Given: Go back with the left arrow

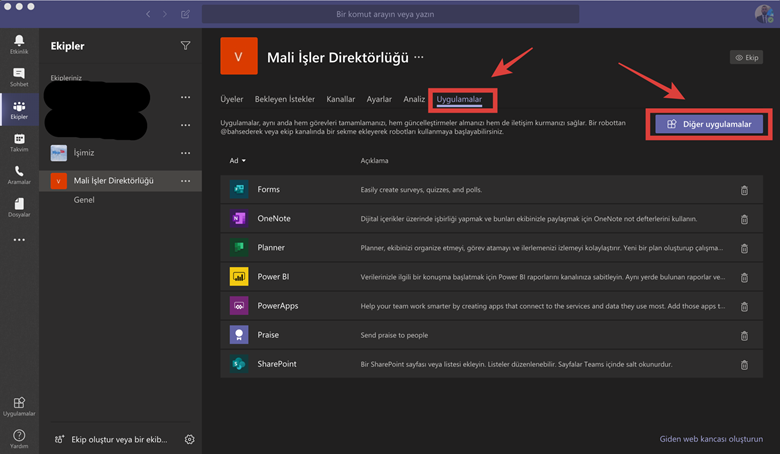Looking at the screenshot, I should click(x=148, y=14).
